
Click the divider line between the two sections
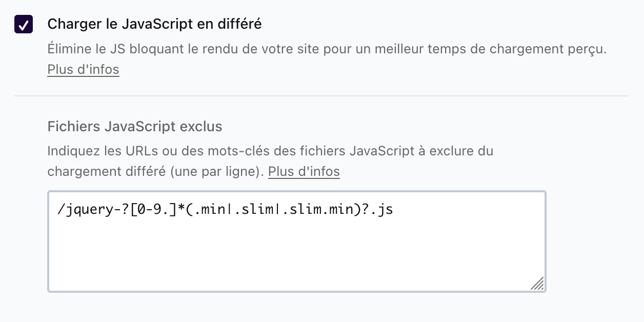point(322,95)
